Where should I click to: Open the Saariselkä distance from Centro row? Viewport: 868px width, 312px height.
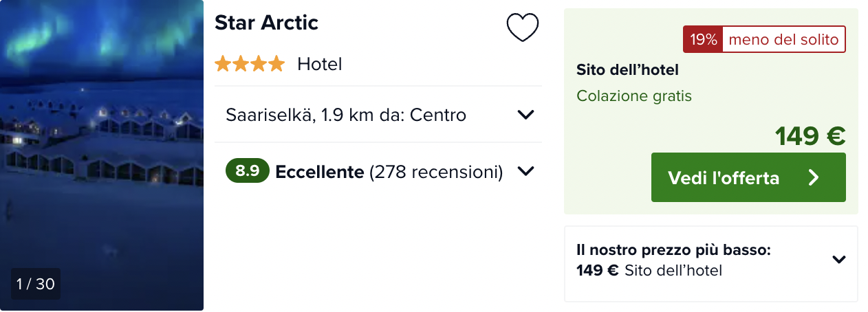(x=378, y=115)
